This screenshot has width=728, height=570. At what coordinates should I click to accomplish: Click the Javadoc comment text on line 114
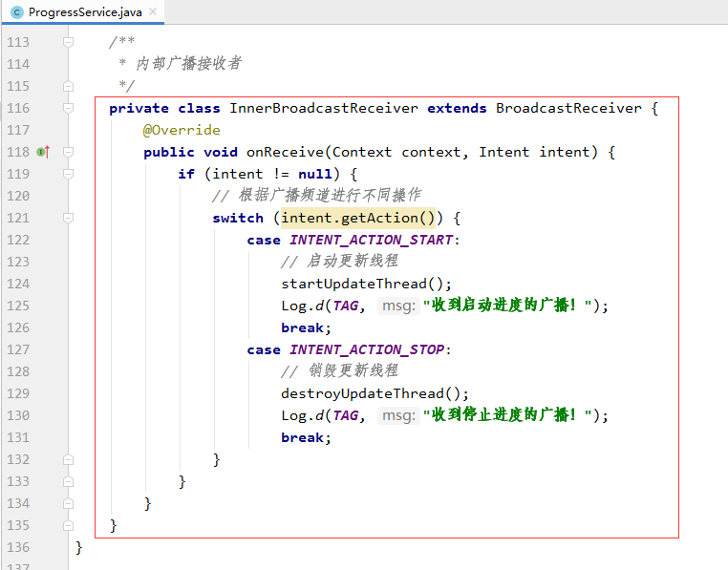[x=188, y=64]
